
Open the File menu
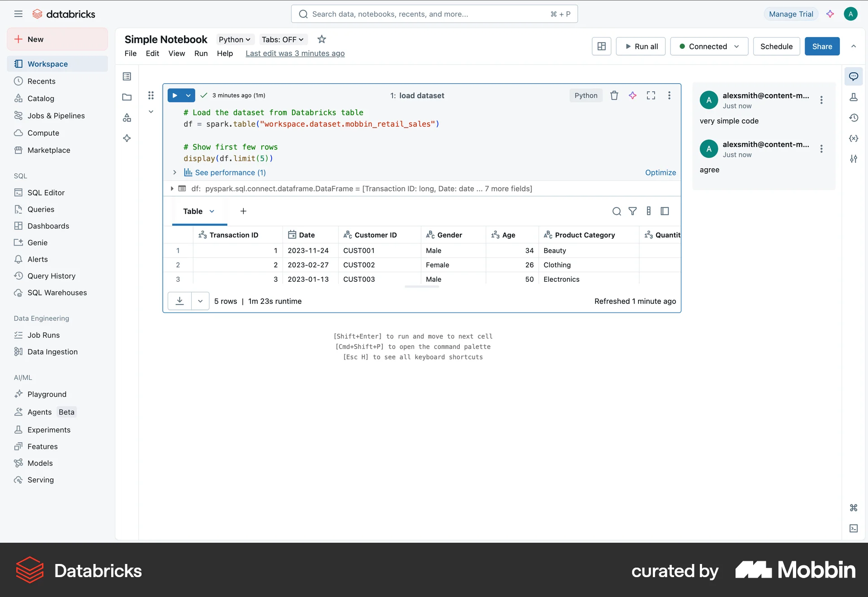pos(131,53)
